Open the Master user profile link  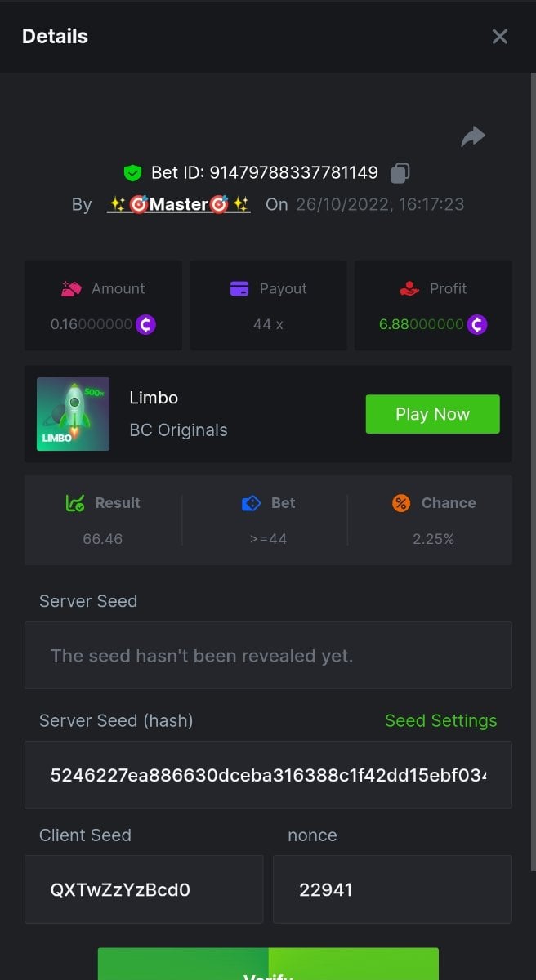179,204
